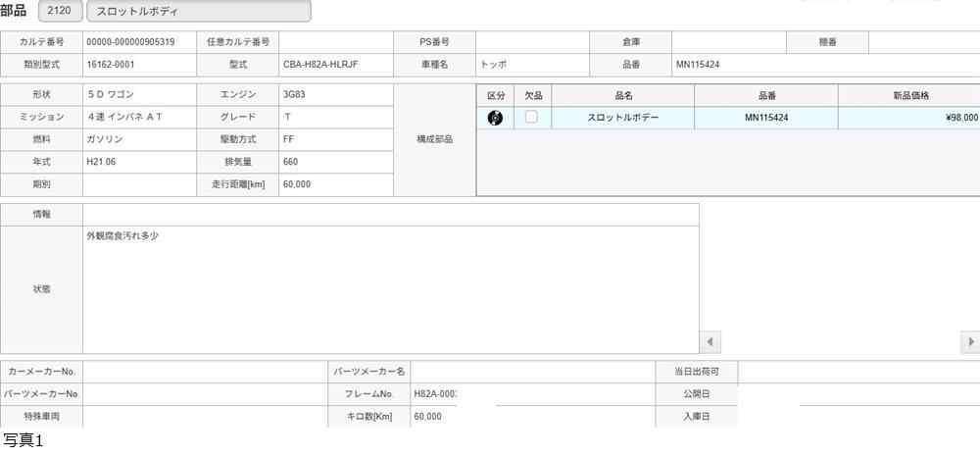Select the MN115424 cell in parts table

click(x=766, y=118)
